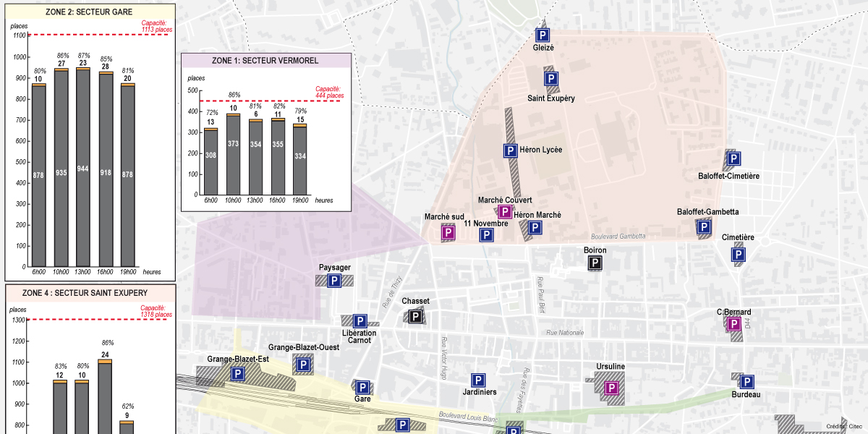This screenshot has height=434, width=868.
Task: Select the Grange-Blazet-Est parking icon
Action: [237, 374]
